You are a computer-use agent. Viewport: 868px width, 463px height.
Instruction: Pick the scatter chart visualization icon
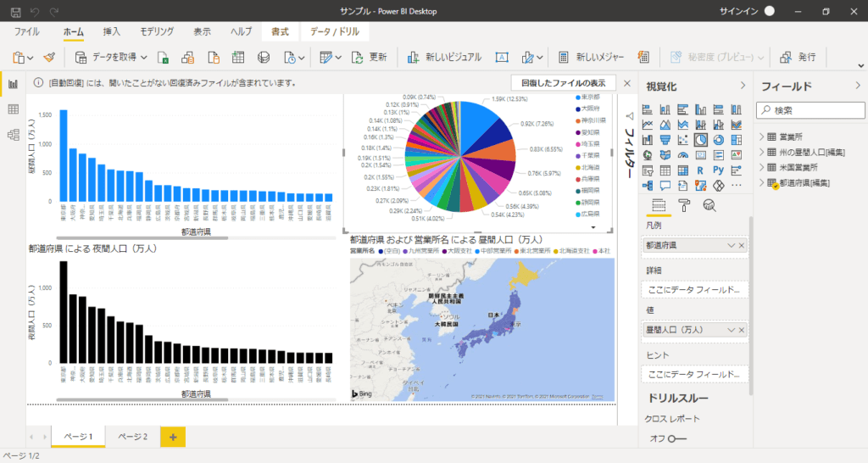click(682, 140)
